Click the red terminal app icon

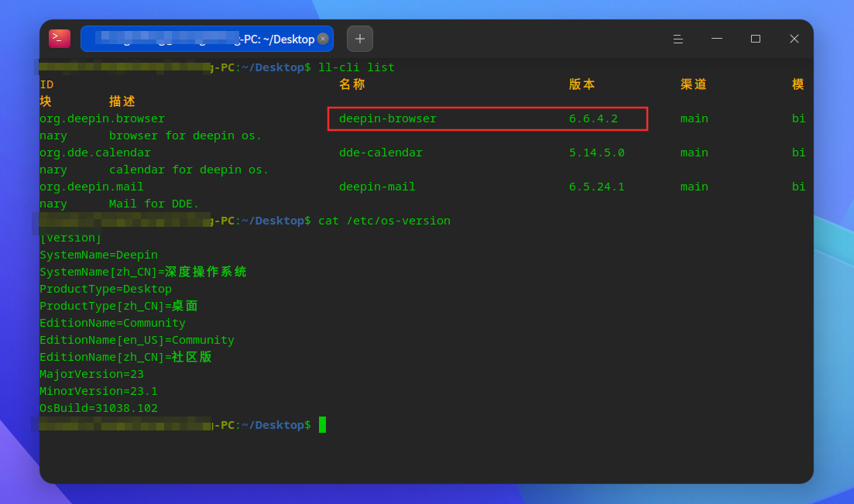point(60,39)
